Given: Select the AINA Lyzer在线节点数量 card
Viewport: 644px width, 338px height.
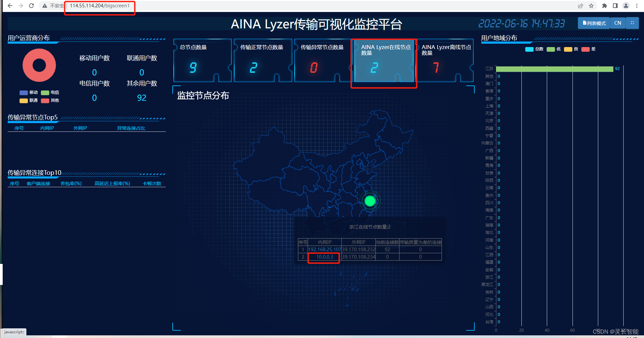Looking at the screenshot, I should pyautogui.click(x=384, y=60).
